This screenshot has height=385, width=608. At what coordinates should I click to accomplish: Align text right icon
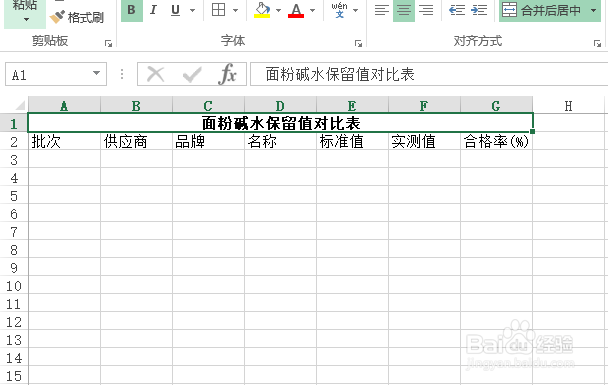point(426,10)
